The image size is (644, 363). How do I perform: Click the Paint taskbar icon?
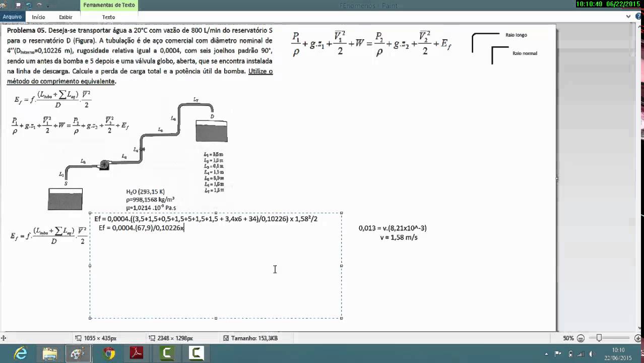(78, 354)
